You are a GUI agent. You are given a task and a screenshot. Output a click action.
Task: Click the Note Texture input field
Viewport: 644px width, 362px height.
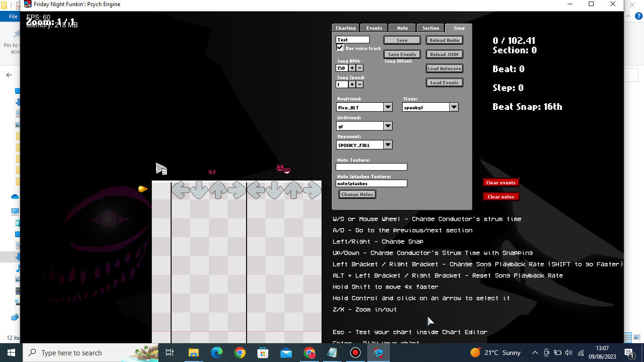click(372, 167)
